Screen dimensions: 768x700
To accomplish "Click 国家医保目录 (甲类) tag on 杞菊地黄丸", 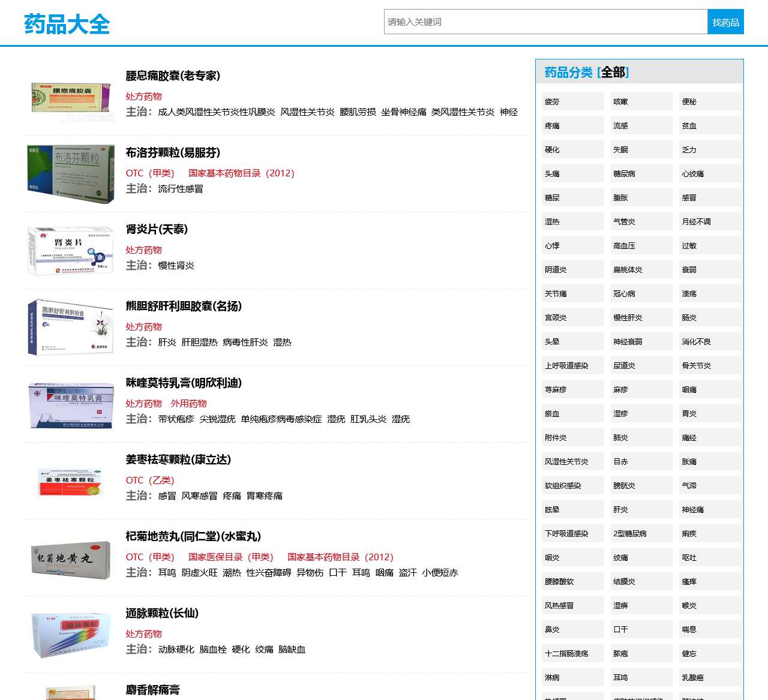I will 231,557.
